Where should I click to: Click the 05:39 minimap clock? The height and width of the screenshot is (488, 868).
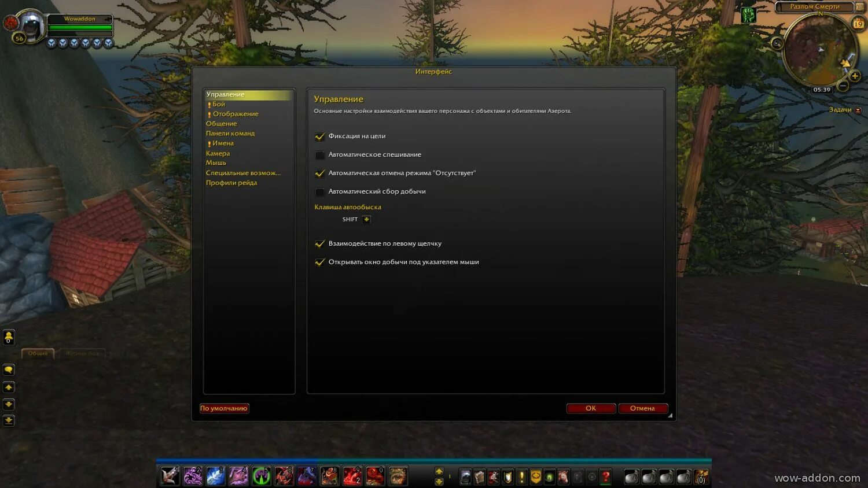[822, 90]
